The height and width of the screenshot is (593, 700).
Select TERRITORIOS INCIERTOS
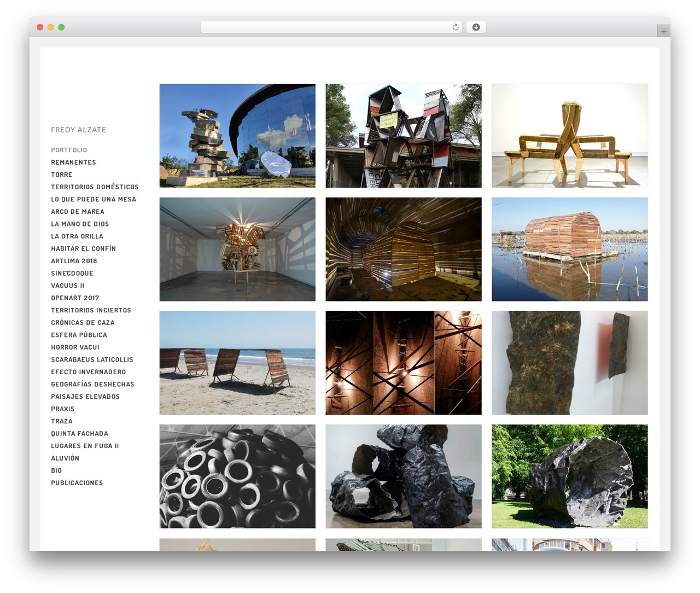pyautogui.click(x=91, y=310)
